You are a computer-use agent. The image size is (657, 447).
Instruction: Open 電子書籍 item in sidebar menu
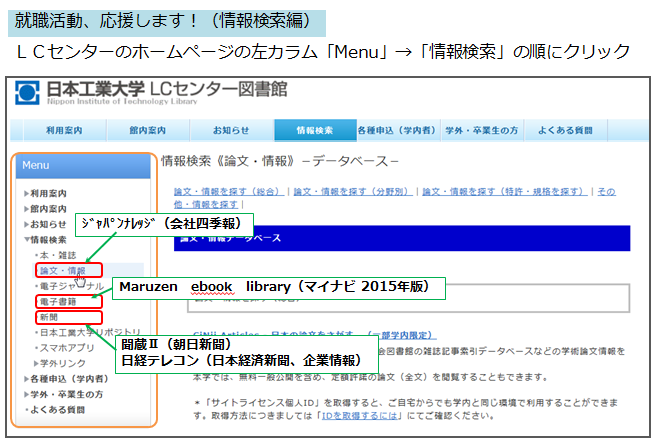coord(56,300)
